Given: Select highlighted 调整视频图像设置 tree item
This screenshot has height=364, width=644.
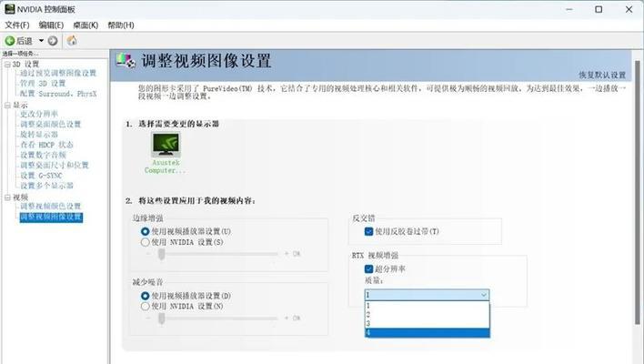Looking at the screenshot, I should [x=51, y=217].
